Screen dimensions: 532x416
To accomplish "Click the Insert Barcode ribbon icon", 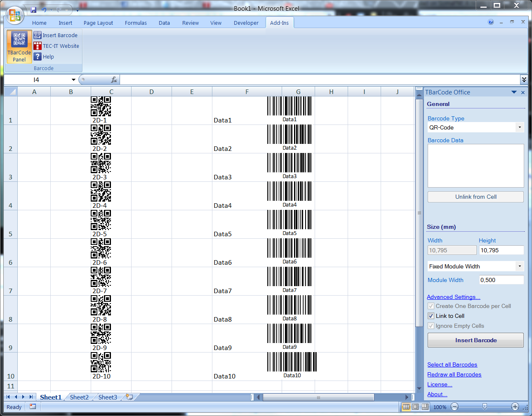I will (38, 35).
